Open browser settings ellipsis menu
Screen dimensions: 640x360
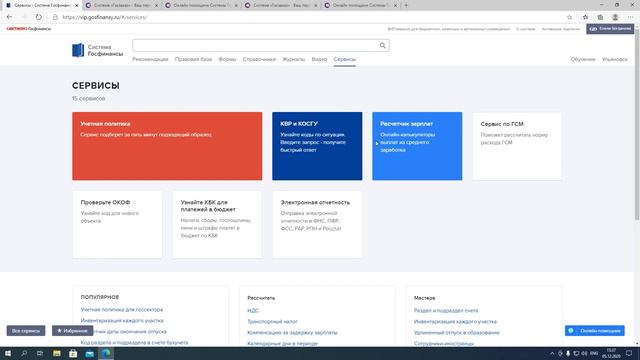click(x=631, y=17)
